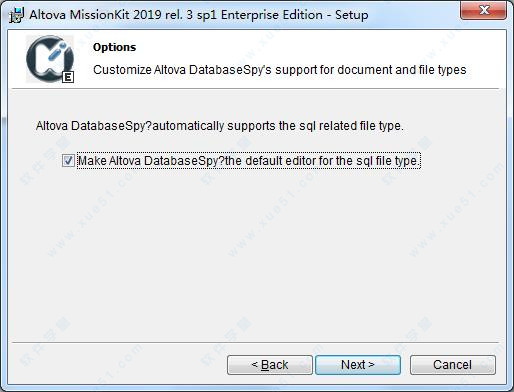The width and height of the screenshot is (514, 392).
Task: Uncheck the default sql editor checkbox
Action: pyautogui.click(x=68, y=161)
